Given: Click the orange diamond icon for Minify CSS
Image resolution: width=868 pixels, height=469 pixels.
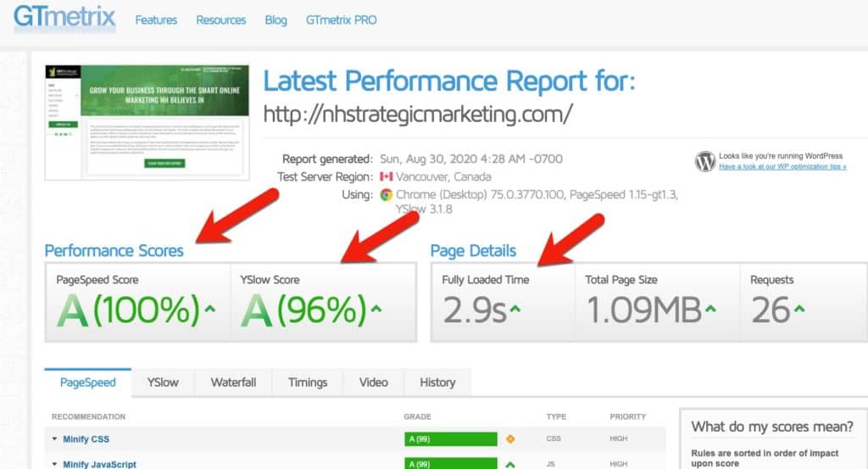Looking at the screenshot, I should coord(510,439).
